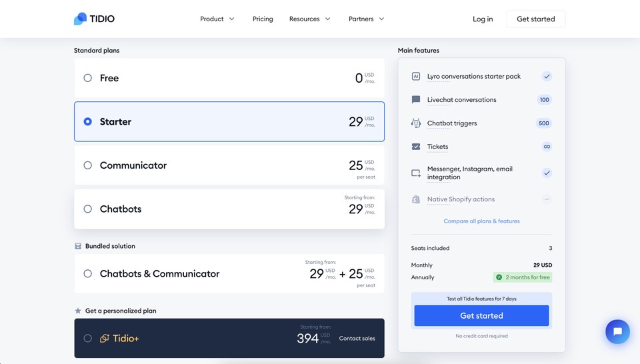Image resolution: width=640 pixels, height=364 pixels.
Task: Click the Native Shopify actions bag icon
Action: tap(416, 199)
